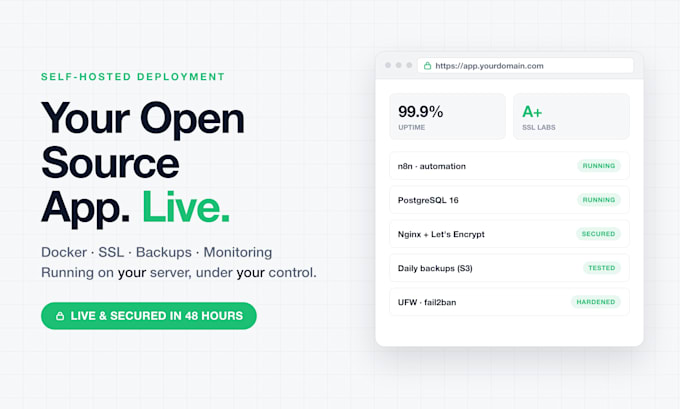Image resolution: width=680 pixels, height=409 pixels.
Task: Click the RUNNING badge for PostgreSQL 16
Action: coord(598,200)
